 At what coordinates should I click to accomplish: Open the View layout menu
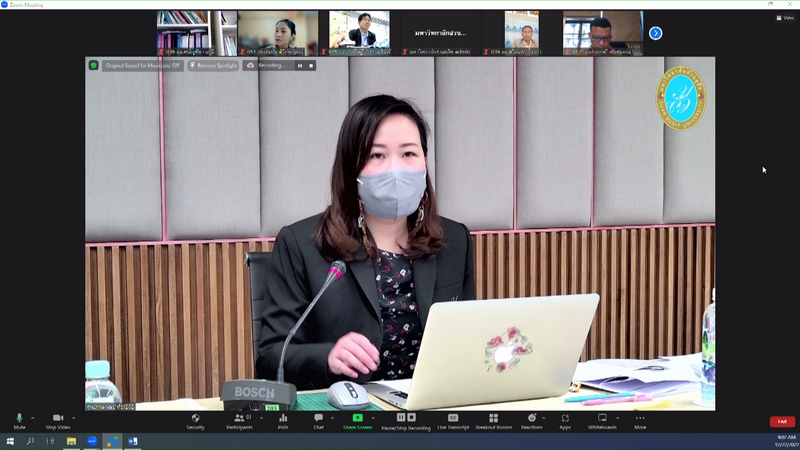click(785, 18)
